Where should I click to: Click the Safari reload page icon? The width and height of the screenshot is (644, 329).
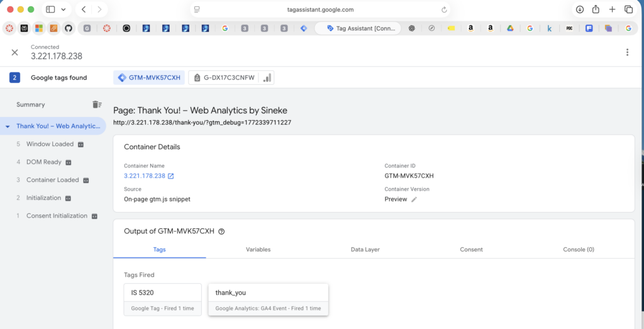(445, 9)
